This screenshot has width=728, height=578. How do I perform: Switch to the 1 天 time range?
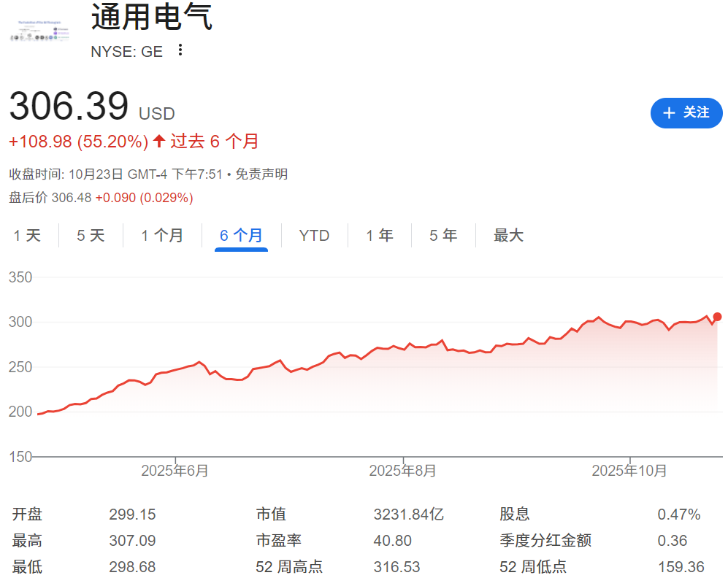coord(28,236)
